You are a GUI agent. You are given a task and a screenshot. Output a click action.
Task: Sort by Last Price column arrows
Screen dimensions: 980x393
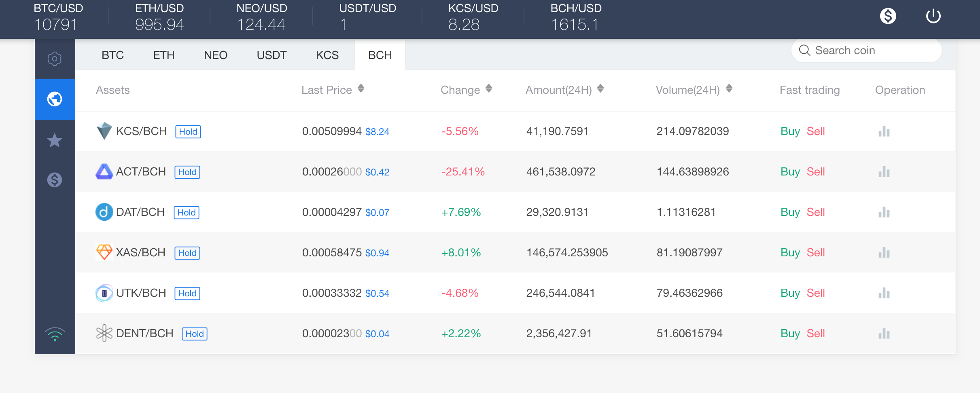[361, 89]
